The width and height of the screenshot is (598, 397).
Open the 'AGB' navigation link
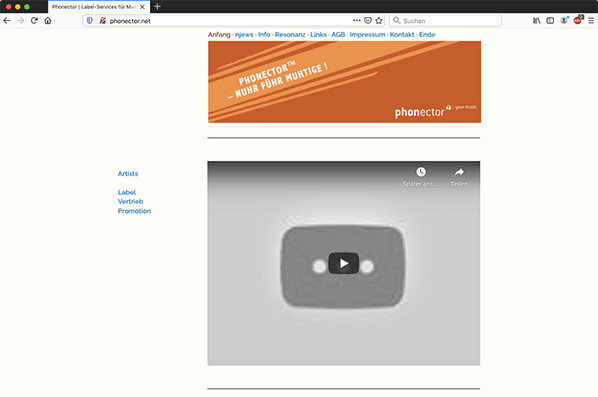coord(338,34)
